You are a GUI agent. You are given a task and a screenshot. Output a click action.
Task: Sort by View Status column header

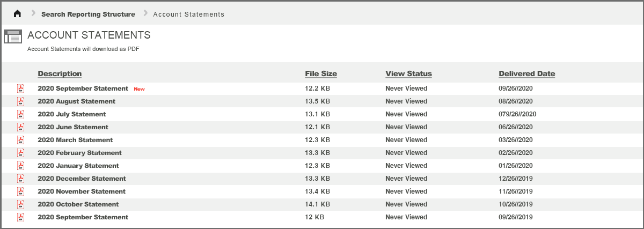408,74
